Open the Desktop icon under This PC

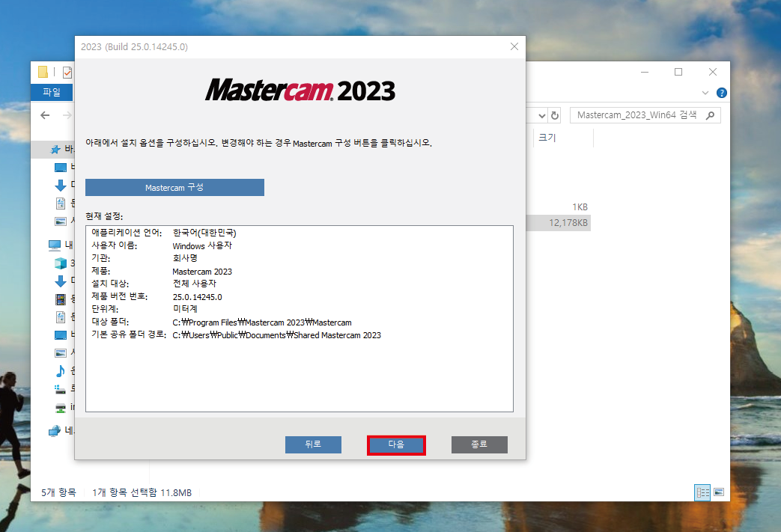pos(60,335)
